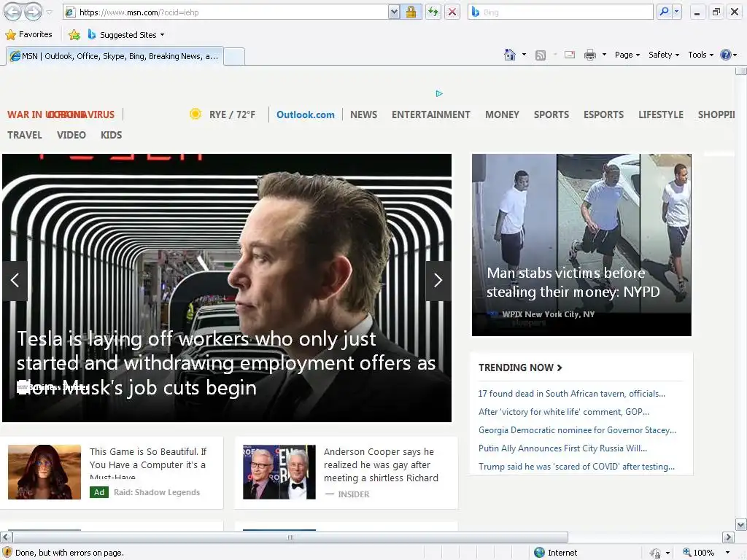Click Raid: Shadow Legends ad thumbnail

44,472
